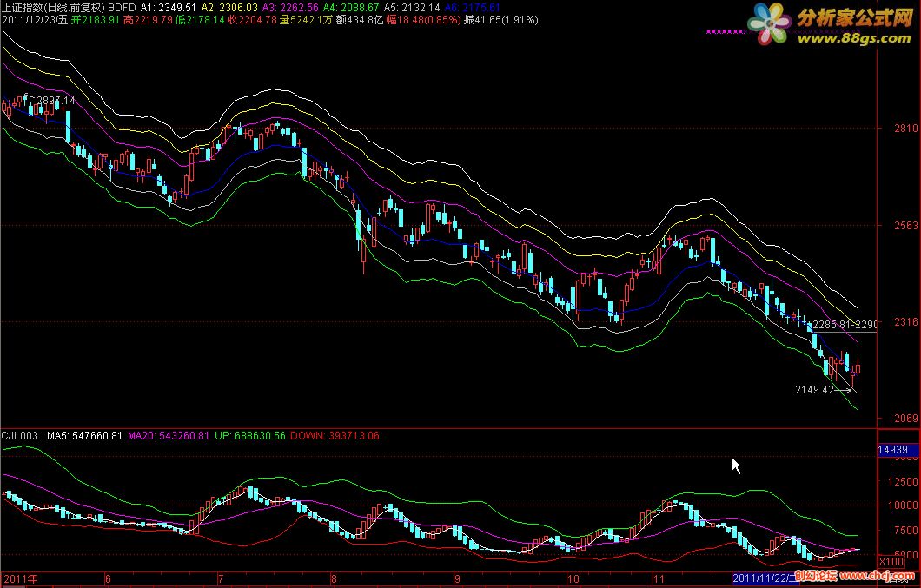Image resolution: width=921 pixels, height=588 pixels.
Task: Click the change value 幅18.48(0.85%)
Action: (x=423, y=20)
